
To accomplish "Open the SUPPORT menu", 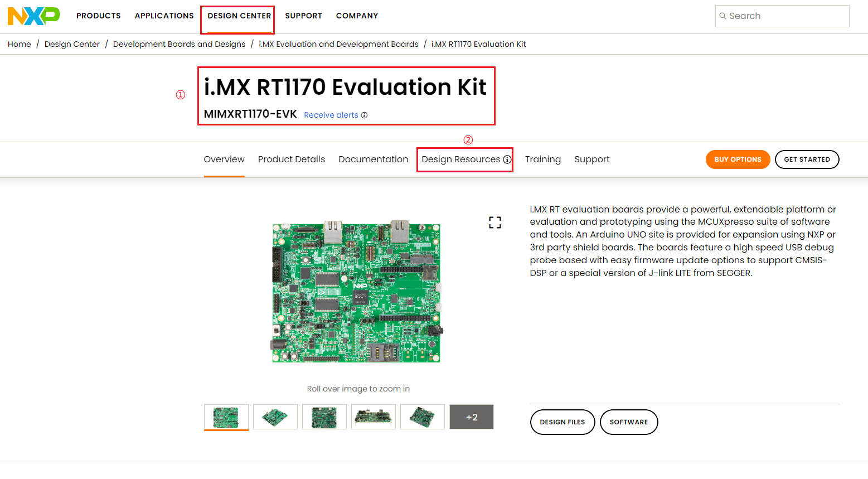I will point(303,16).
